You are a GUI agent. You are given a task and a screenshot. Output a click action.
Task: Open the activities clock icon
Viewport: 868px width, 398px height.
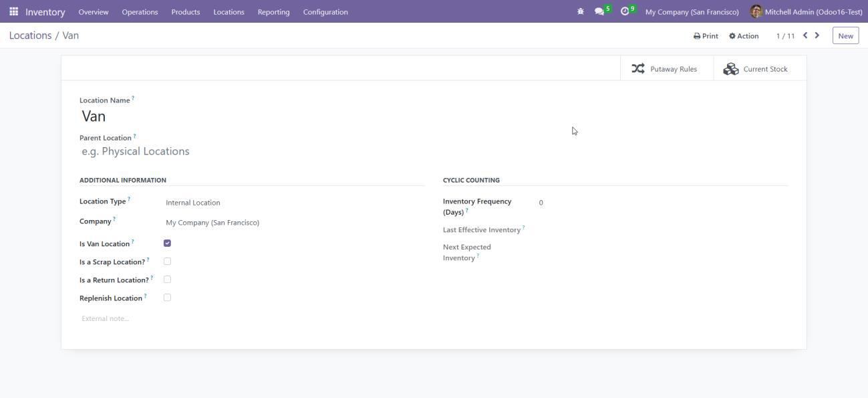point(625,12)
